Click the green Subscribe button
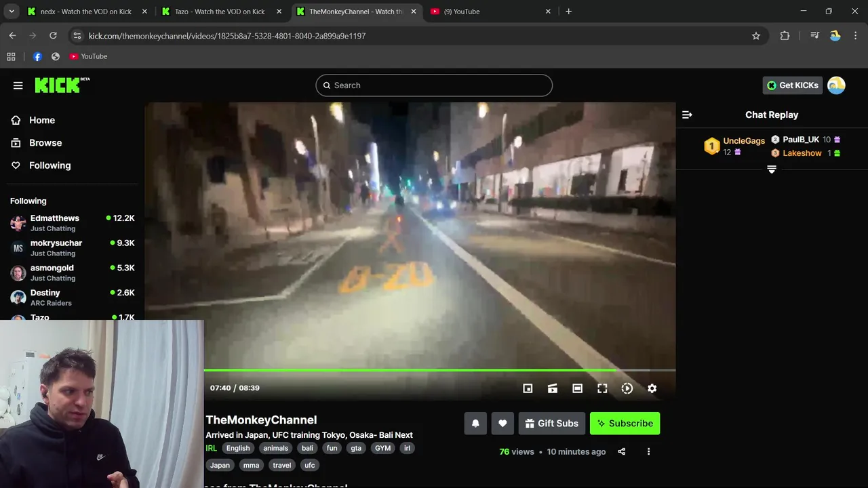This screenshot has width=868, height=488. 625,424
